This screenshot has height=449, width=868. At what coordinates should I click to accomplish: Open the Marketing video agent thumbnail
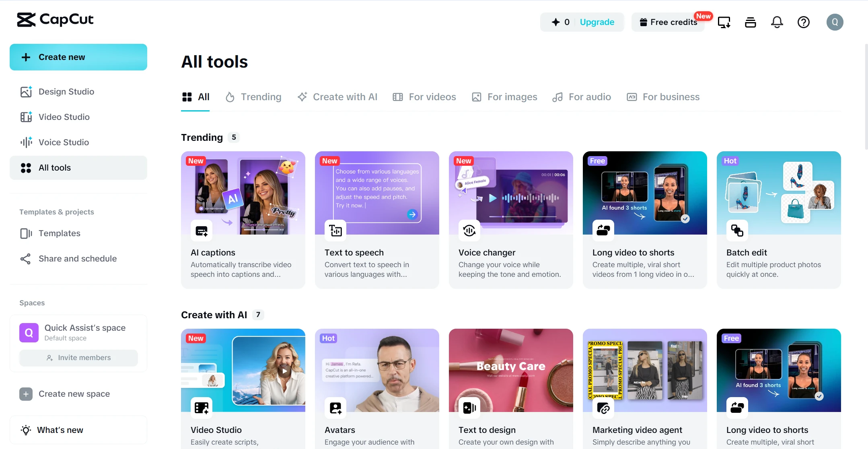pos(645,370)
